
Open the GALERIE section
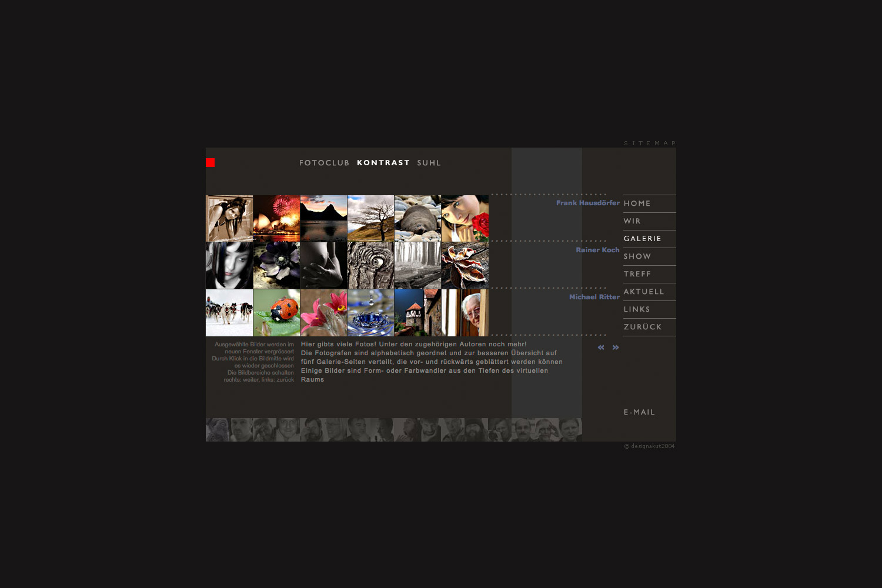coord(643,239)
